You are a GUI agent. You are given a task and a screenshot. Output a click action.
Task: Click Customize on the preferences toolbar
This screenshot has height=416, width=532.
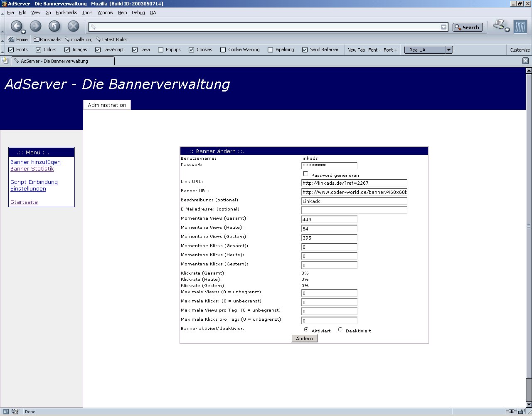(520, 50)
